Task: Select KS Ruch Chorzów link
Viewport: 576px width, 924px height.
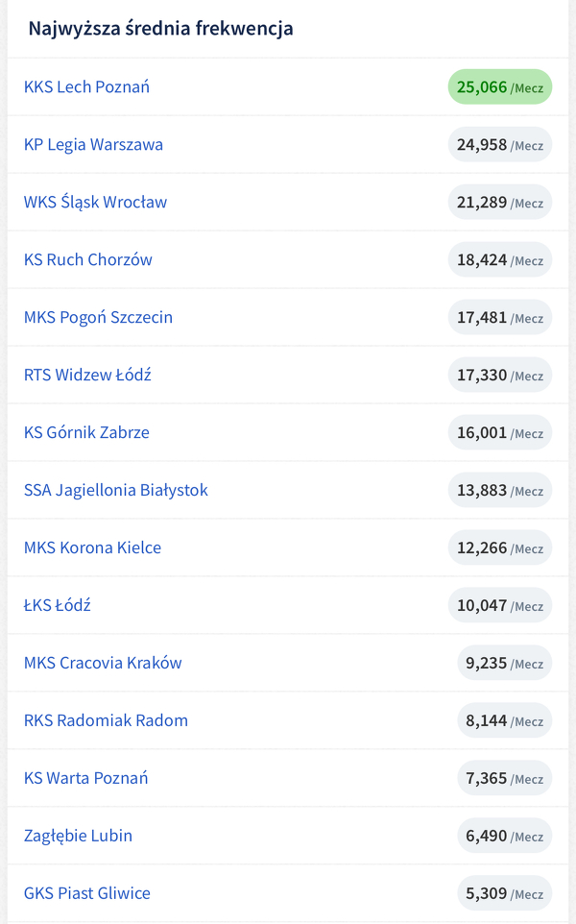Action: tap(87, 260)
